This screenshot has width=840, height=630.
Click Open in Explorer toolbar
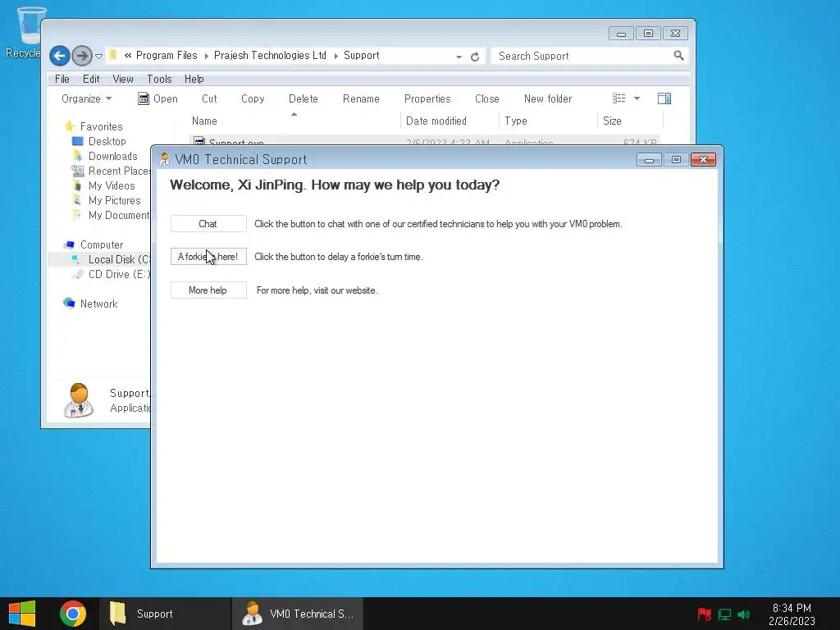tap(157, 98)
